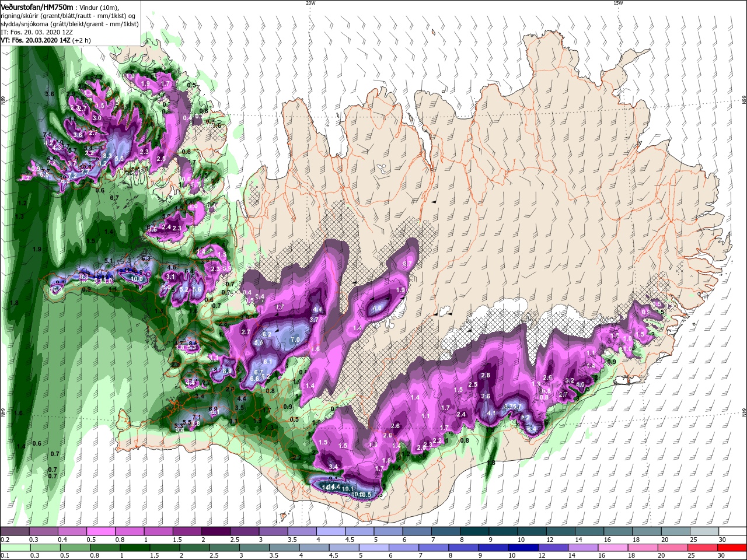
Task: Click the 'rigning/skúrir' legend description line
Action: 68,16
